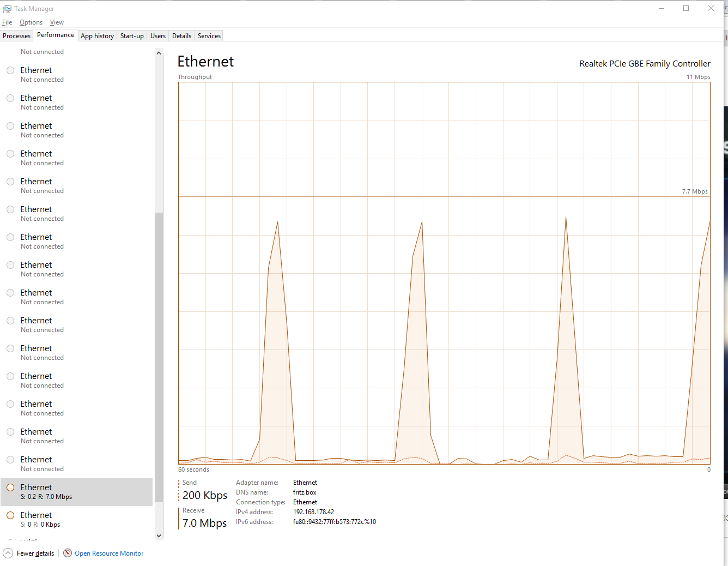Click the sidebar scrollbar thumb
728x566 pixels.
pos(159,357)
